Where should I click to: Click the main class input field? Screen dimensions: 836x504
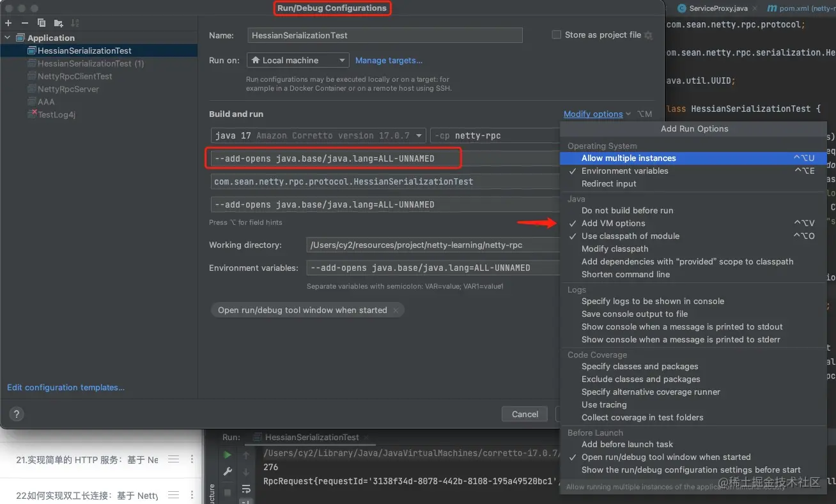385,181
